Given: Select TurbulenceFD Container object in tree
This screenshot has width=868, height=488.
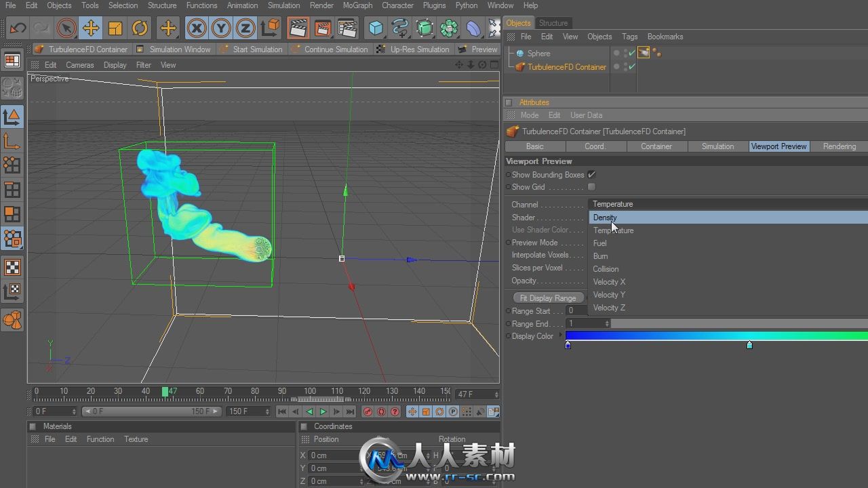Looking at the screenshot, I should [567, 67].
